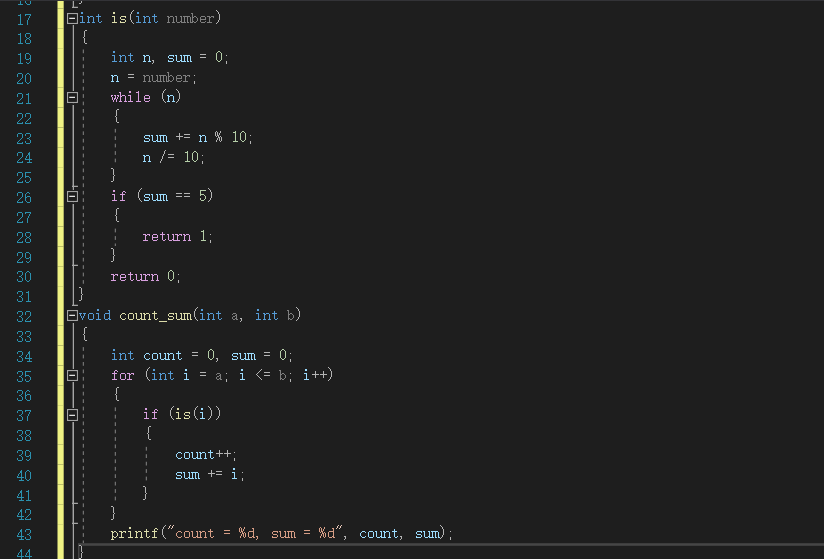Click the 'return 0;' statement
The height and width of the screenshot is (559, 824).
(x=146, y=276)
